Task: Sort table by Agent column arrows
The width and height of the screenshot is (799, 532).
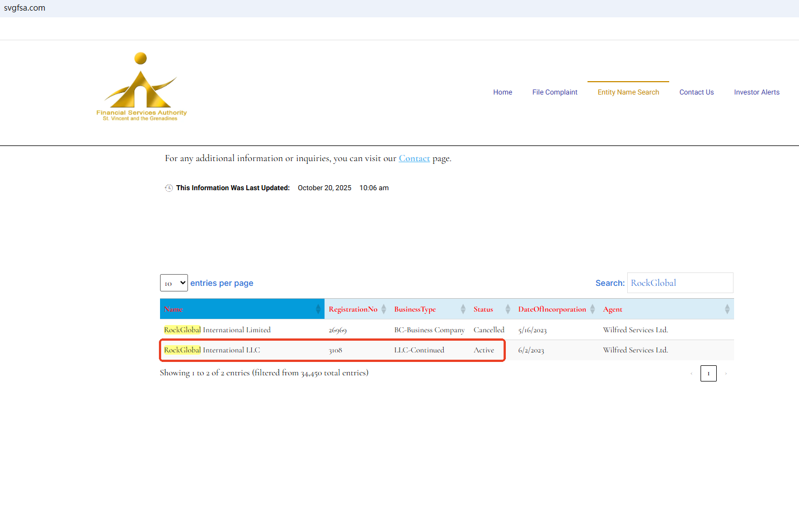Action: (727, 309)
